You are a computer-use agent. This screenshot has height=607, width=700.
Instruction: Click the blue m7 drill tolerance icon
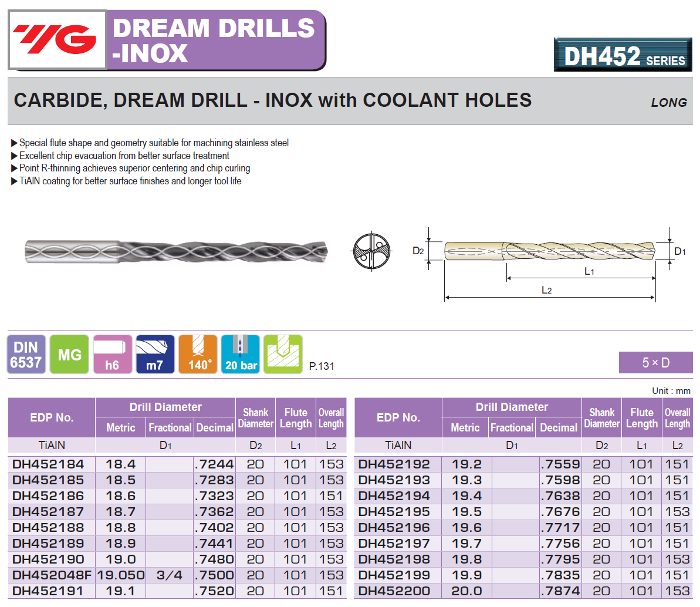155,355
